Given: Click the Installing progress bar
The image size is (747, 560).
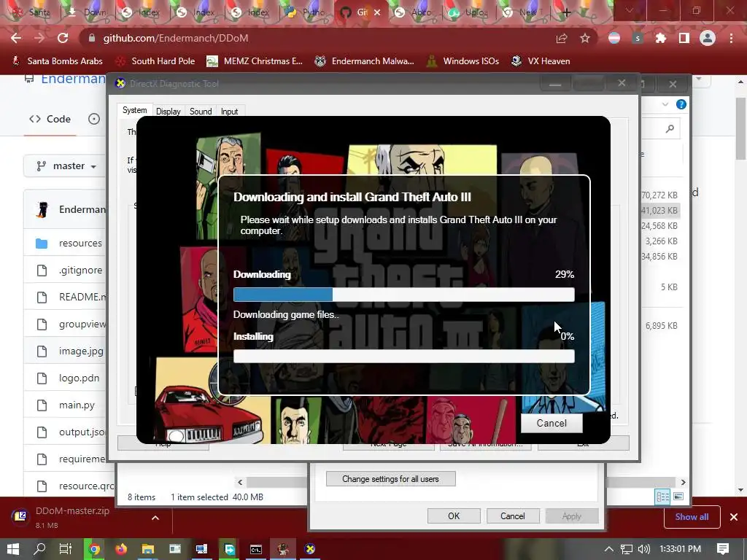Looking at the screenshot, I should coord(404,356).
